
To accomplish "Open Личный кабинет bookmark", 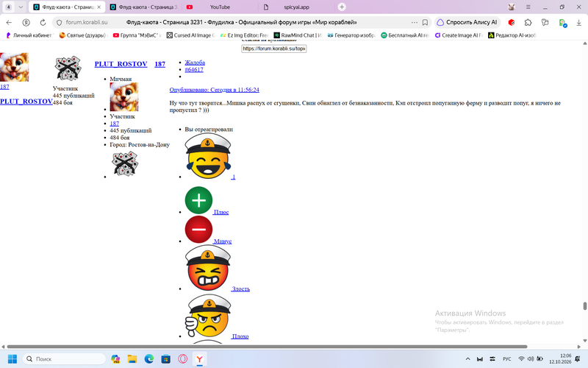I will [29, 35].
